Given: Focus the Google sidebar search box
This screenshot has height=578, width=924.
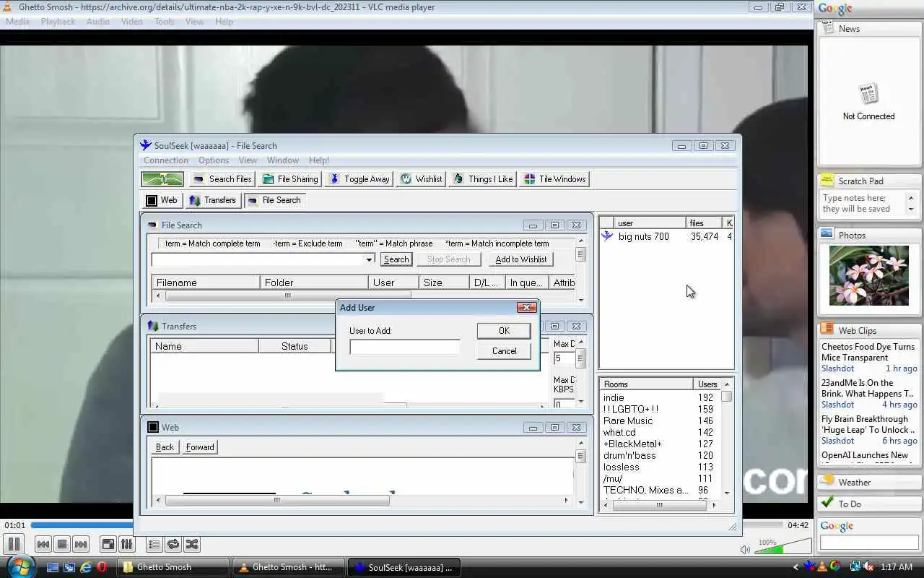Looking at the screenshot, I should (869, 542).
